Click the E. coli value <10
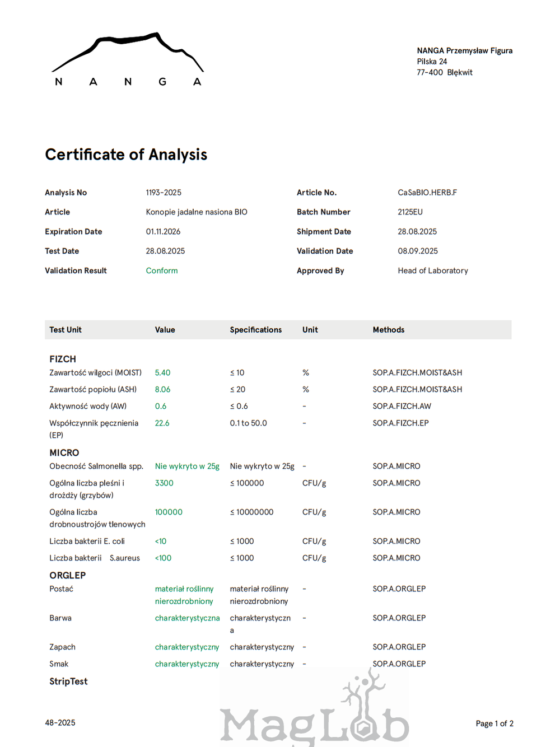The image size is (560, 747). coord(161,541)
